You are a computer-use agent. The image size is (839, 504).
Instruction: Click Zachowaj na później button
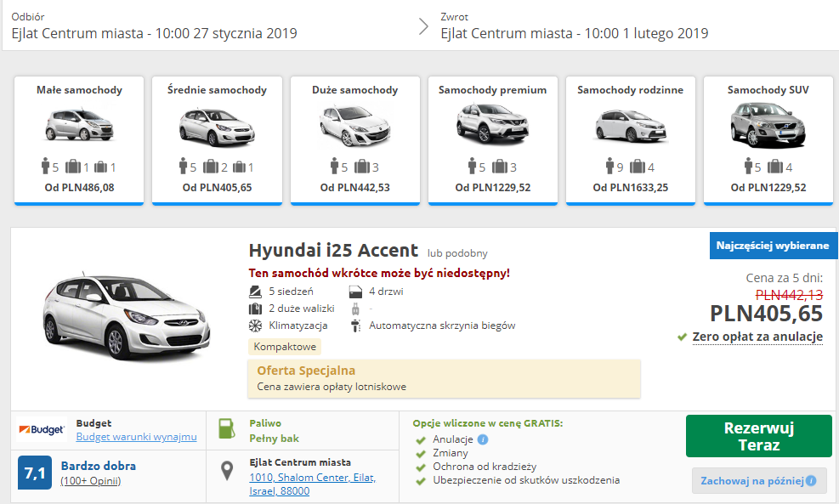pyautogui.click(x=759, y=481)
